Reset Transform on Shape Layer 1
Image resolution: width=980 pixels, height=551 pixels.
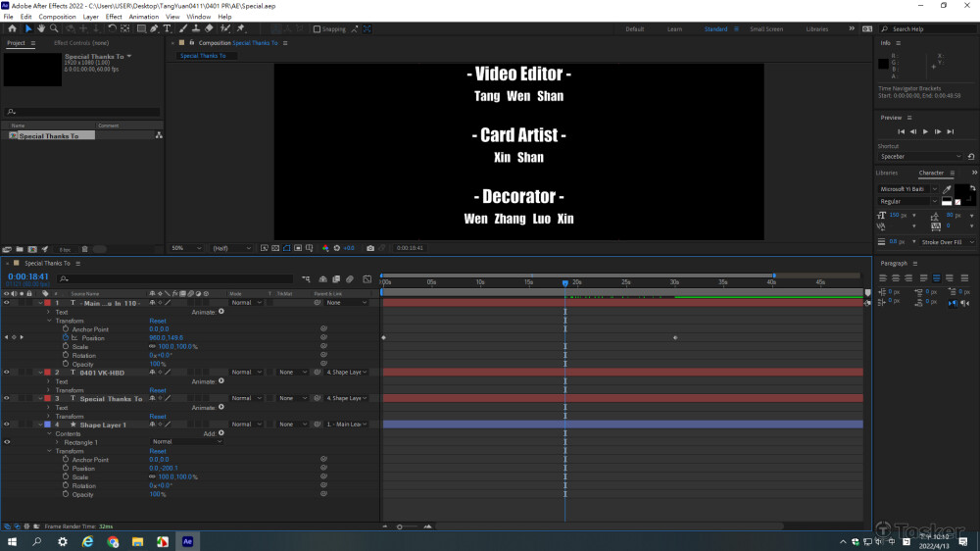click(x=157, y=451)
